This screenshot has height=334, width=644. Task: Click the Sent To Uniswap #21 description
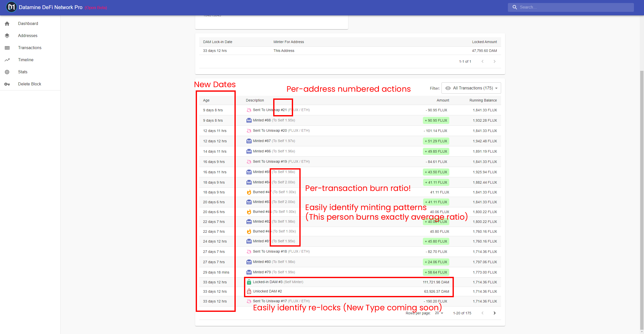click(281, 110)
